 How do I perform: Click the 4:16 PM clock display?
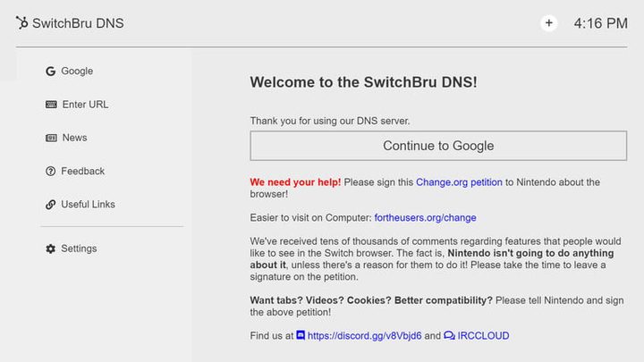[x=600, y=23]
